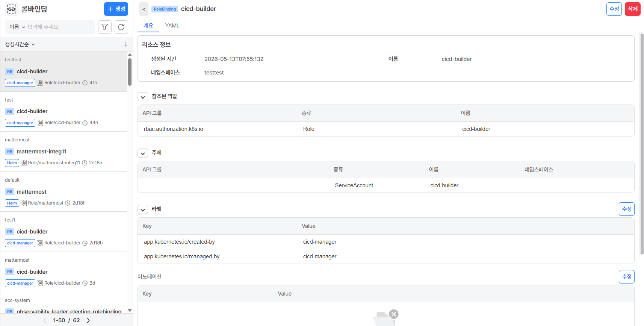
Task: Click clock icon next to 41h
Action: (x=85, y=83)
